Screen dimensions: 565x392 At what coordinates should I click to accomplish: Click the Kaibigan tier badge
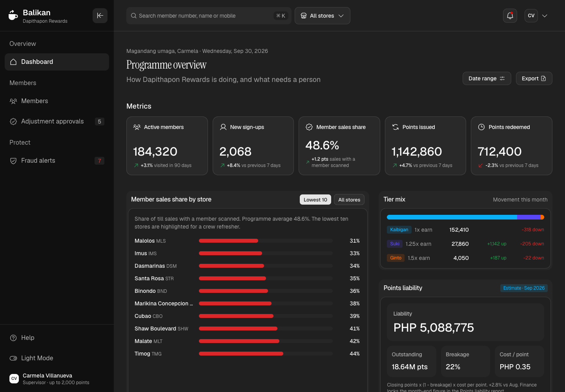(399, 230)
